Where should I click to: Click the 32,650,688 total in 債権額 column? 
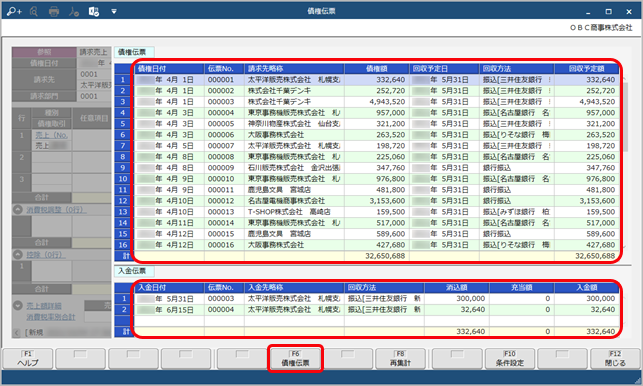point(377,256)
